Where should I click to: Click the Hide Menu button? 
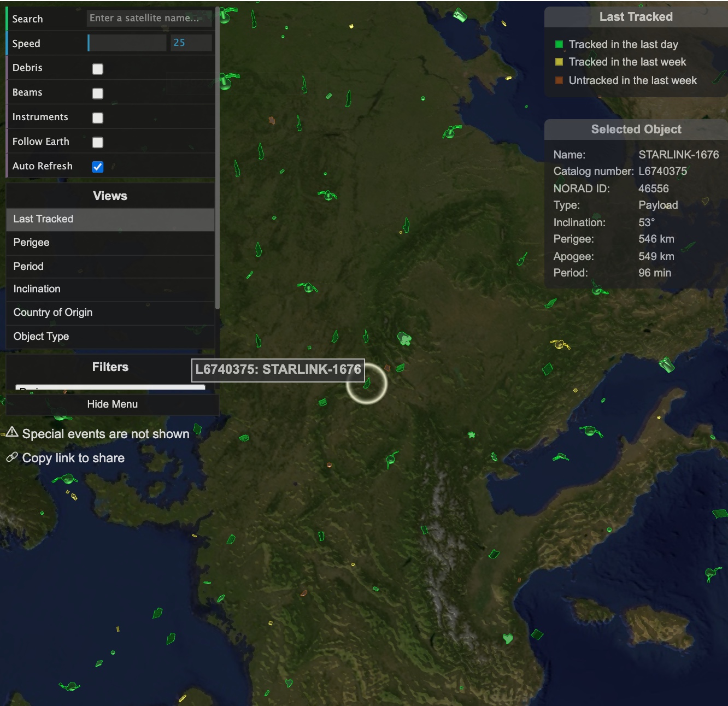coord(113,404)
